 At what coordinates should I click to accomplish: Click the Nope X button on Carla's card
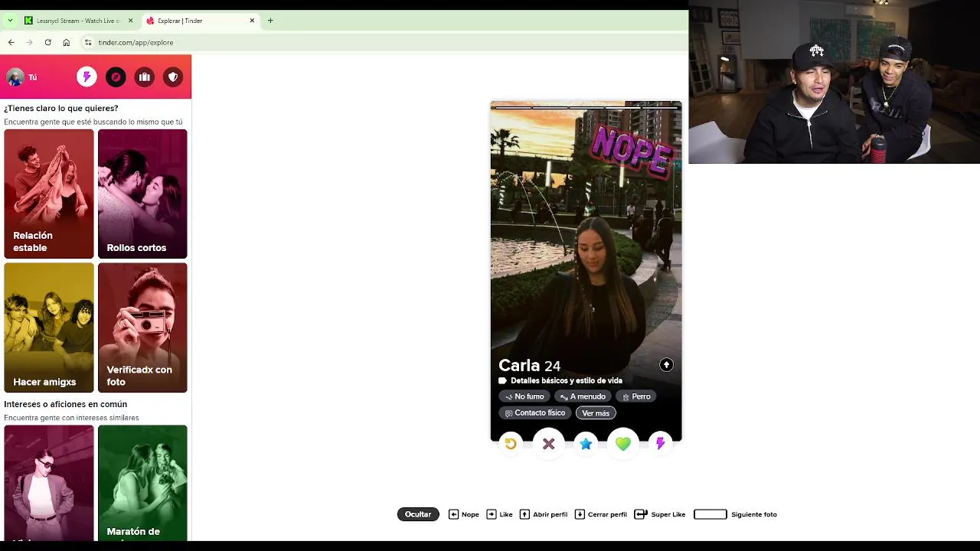point(548,443)
